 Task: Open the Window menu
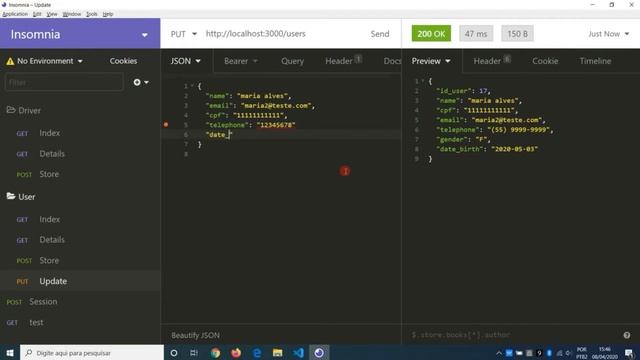point(71,14)
